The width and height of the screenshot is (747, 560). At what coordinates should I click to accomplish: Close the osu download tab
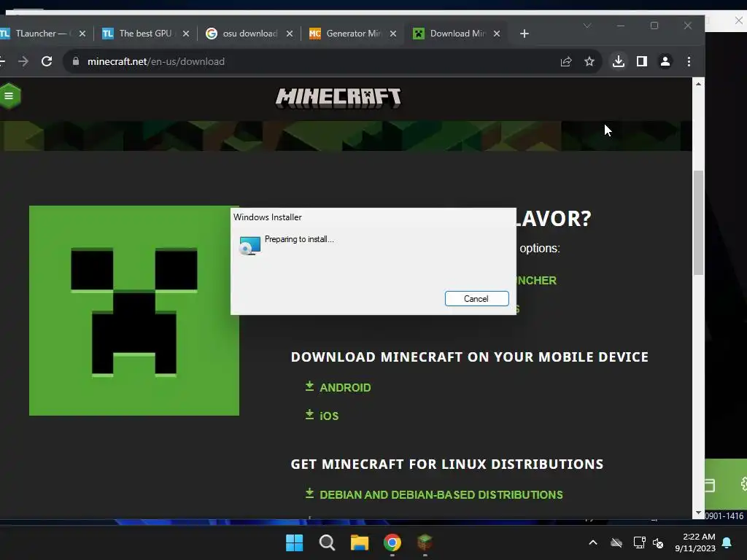(289, 34)
